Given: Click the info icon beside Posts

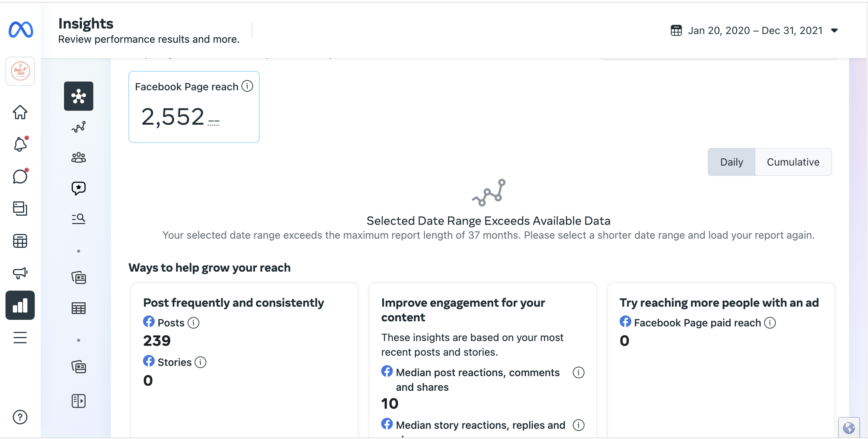Looking at the screenshot, I should click(x=193, y=323).
